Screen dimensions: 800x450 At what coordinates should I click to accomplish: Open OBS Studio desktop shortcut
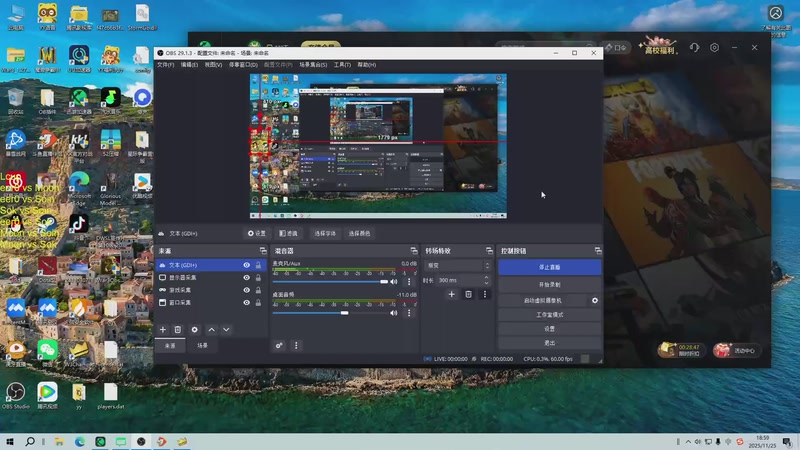point(15,395)
